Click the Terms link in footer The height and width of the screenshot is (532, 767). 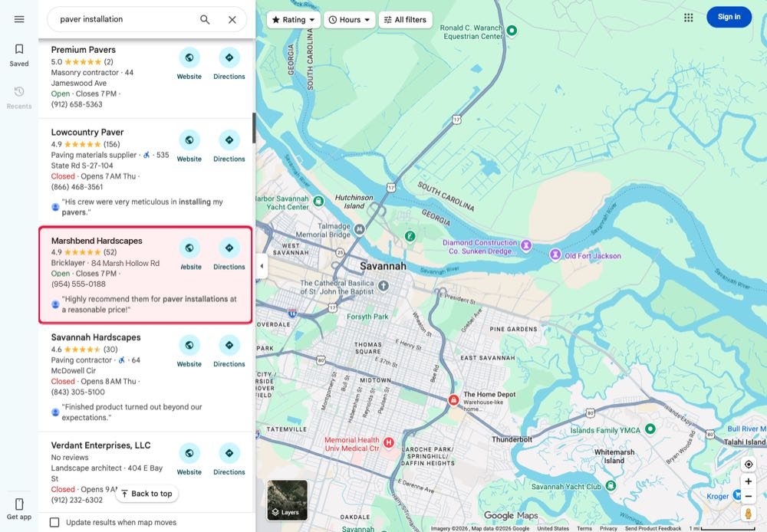coord(584,529)
